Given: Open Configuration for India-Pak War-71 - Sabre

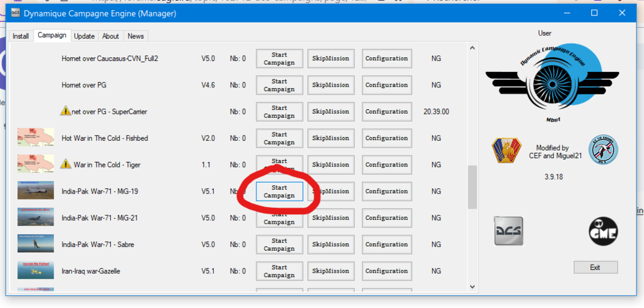Looking at the screenshot, I should tap(386, 244).
